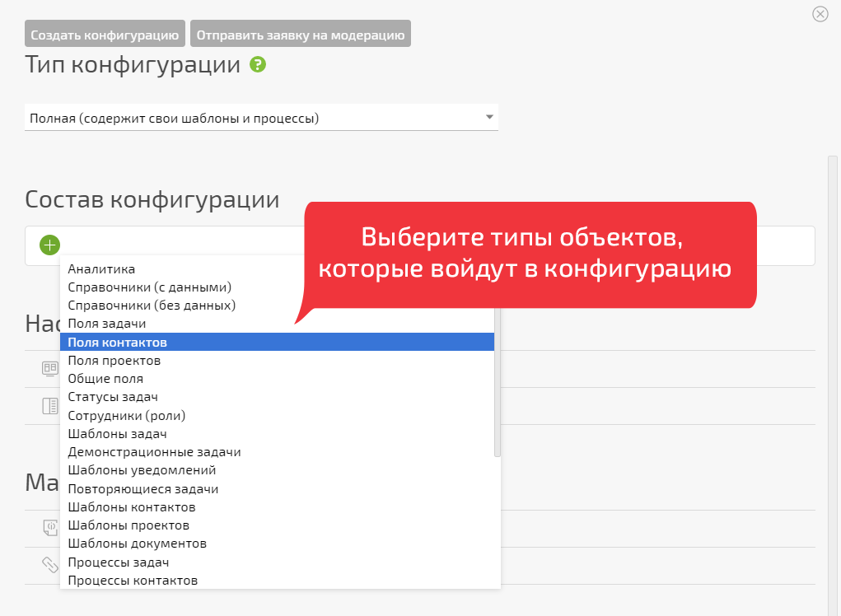Choose Статусы задач in the list
Image resolution: width=841 pixels, height=616 pixels.
click(x=278, y=397)
